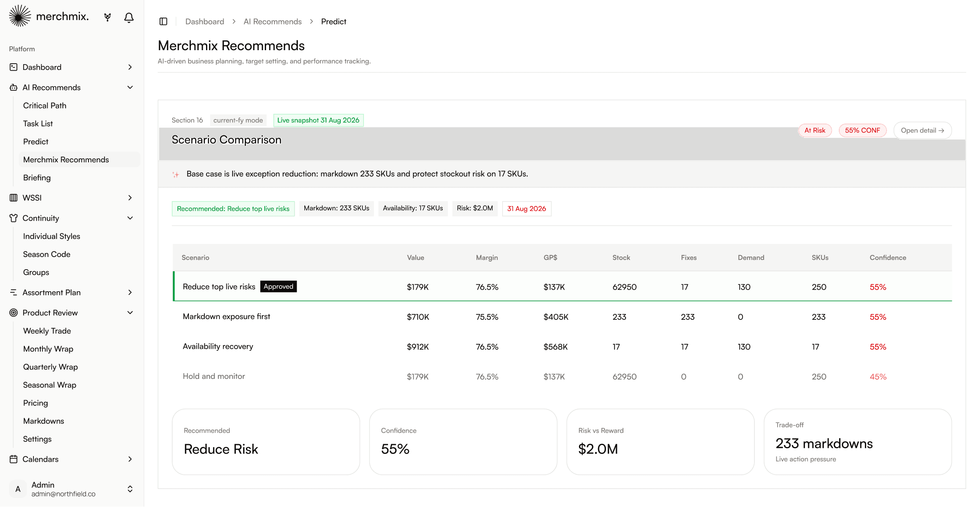Toggle the sidebar panel icon
This screenshot has width=980, height=507.
[163, 22]
